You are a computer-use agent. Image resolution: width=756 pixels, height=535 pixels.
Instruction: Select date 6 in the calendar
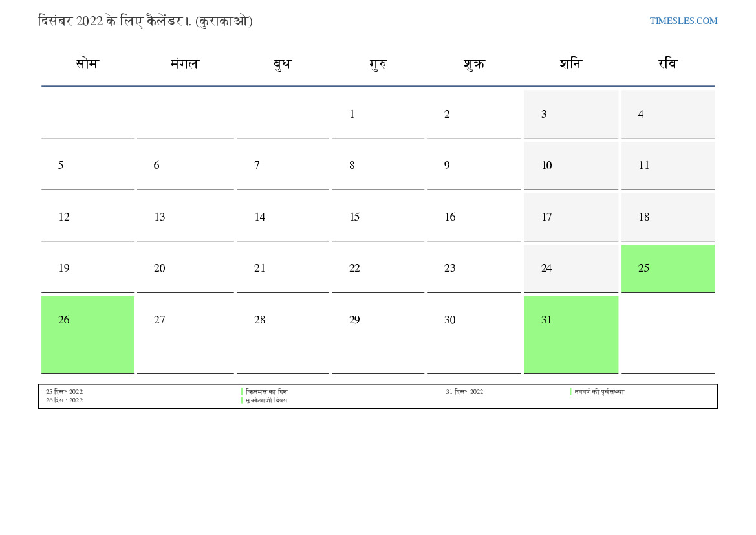(185, 166)
